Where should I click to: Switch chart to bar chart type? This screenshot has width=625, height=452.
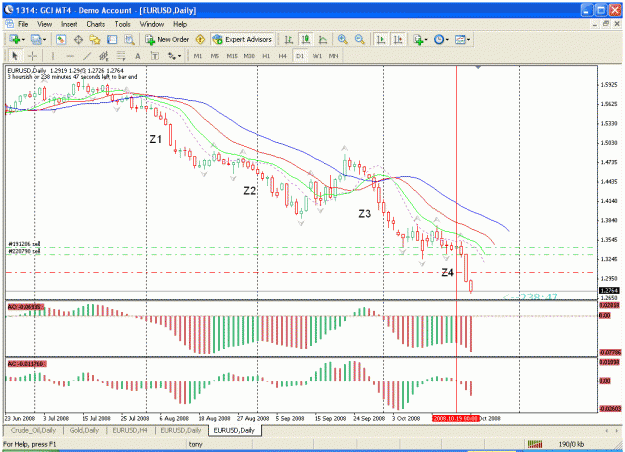click(x=289, y=39)
